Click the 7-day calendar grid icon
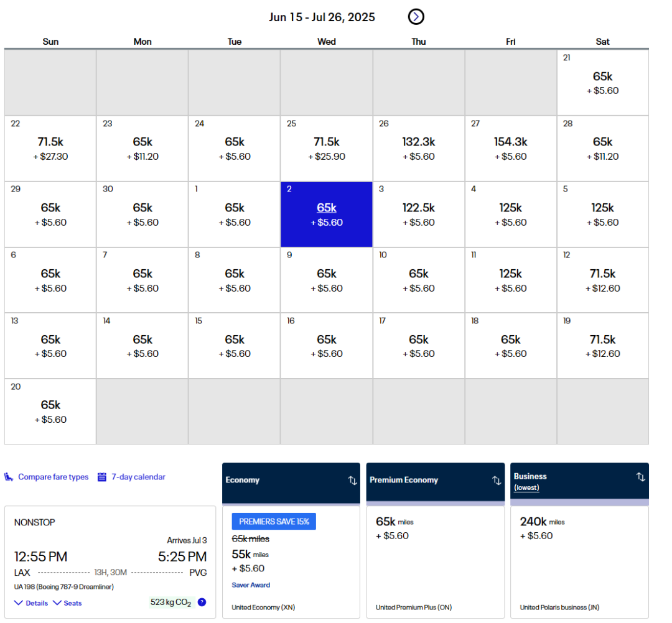This screenshot has width=672, height=623. [102, 477]
